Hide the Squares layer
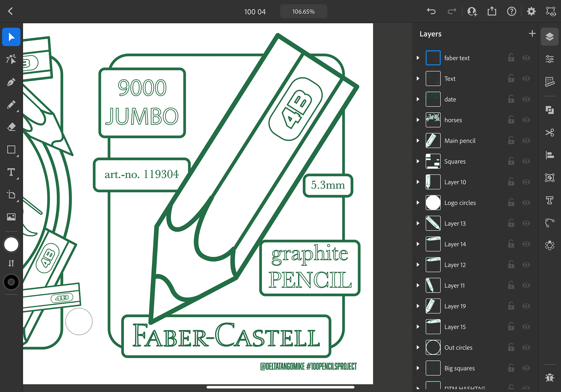 coord(526,161)
